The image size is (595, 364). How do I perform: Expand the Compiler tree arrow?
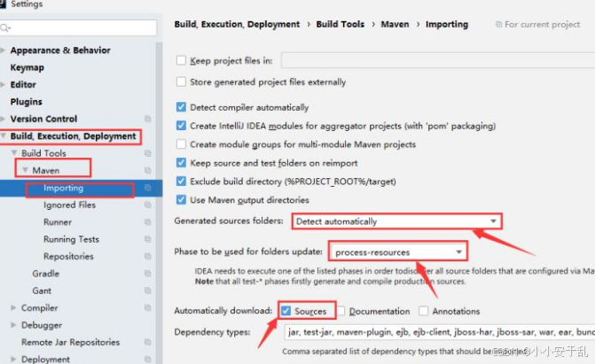(13, 307)
